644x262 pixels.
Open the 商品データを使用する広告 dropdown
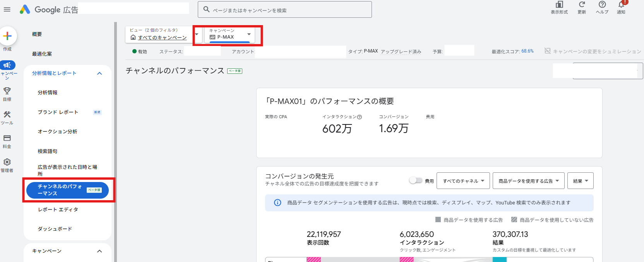[x=528, y=181]
